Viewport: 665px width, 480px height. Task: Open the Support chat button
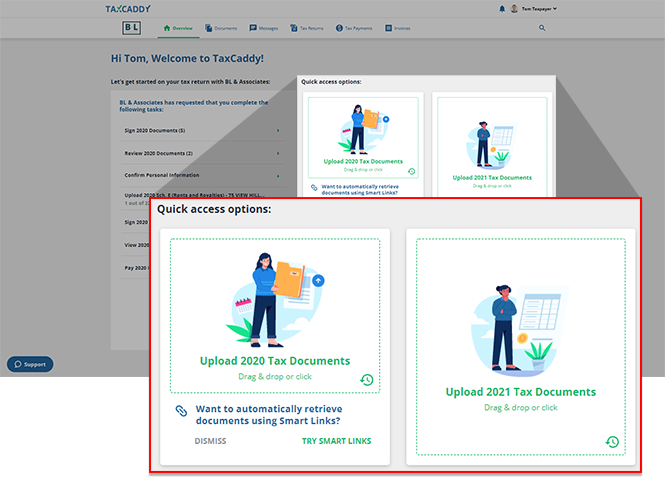(30, 364)
